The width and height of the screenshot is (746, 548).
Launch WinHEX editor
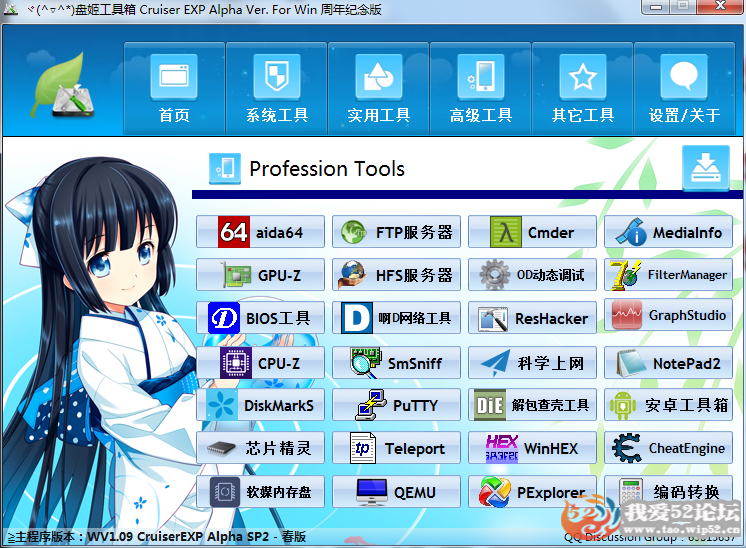pyautogui.click(x=532, y=448)
